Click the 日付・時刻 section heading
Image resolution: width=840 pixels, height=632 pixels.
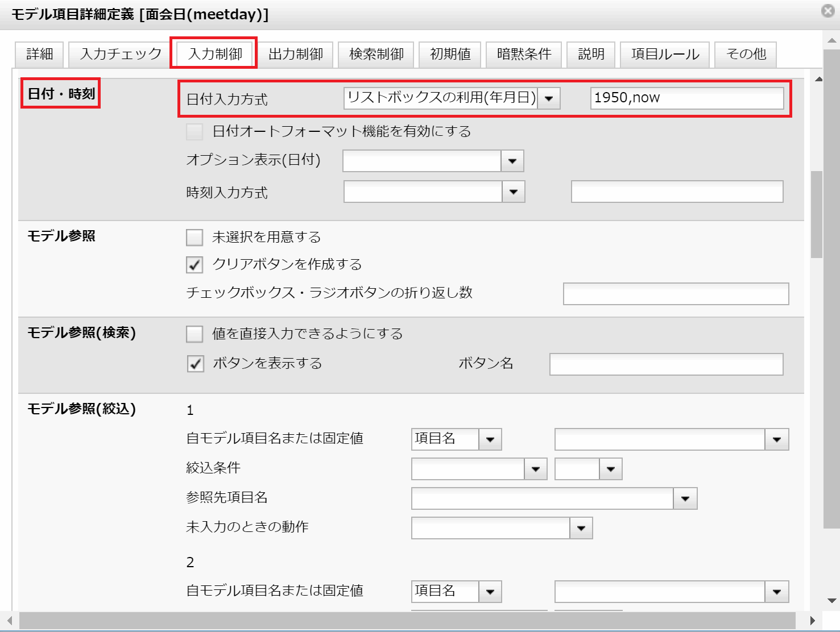point(61,94)
